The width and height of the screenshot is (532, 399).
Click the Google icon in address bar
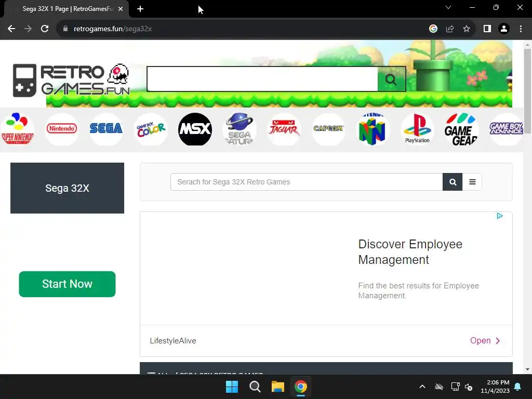point(433,29)
